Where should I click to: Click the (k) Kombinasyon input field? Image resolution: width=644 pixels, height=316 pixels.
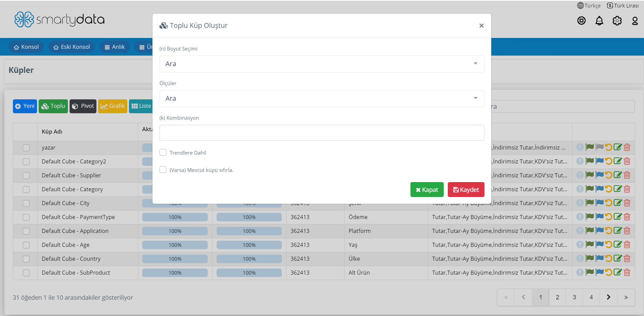point(322,133)
